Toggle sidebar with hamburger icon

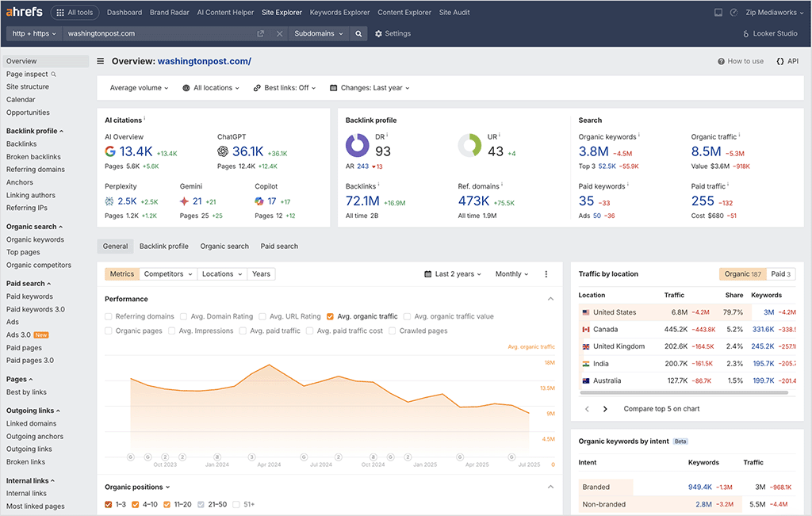point(101,61)
